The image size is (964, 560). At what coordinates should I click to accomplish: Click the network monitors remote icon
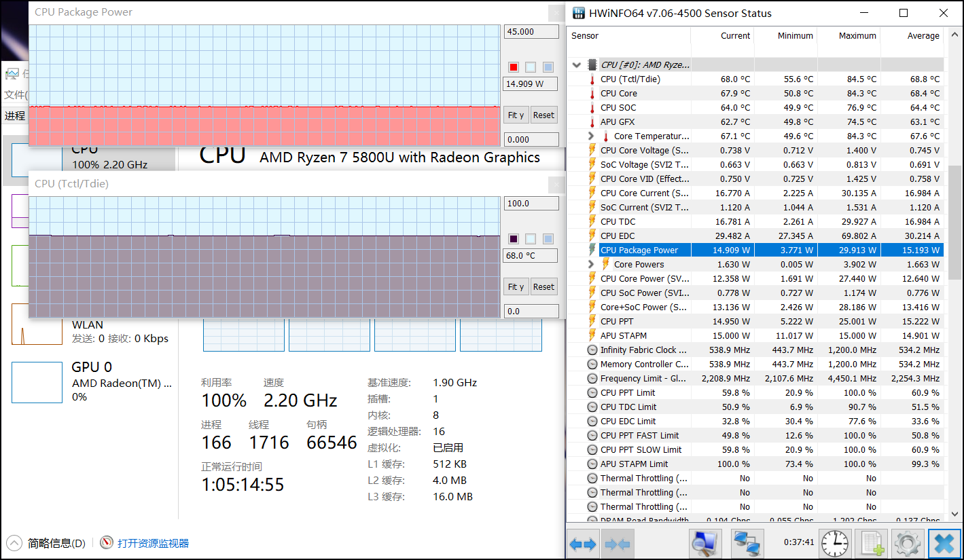point(747,544)
